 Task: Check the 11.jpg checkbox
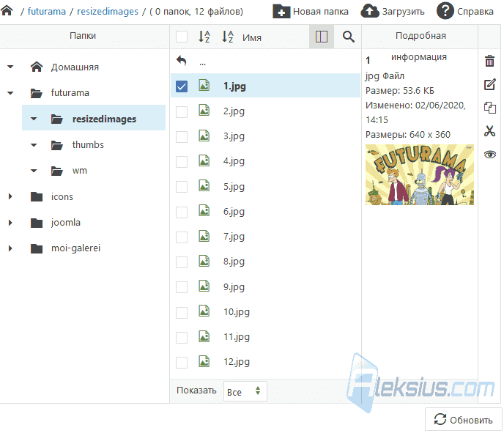[x=182, y=338]
